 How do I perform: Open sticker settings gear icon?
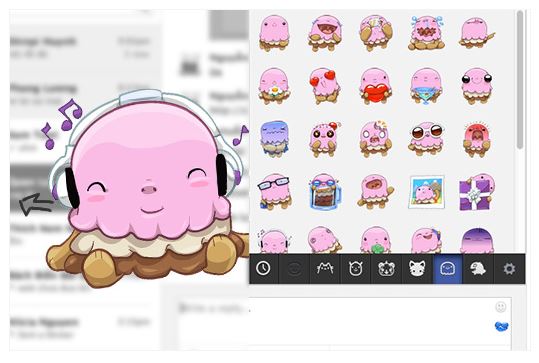tap(509, 268)
